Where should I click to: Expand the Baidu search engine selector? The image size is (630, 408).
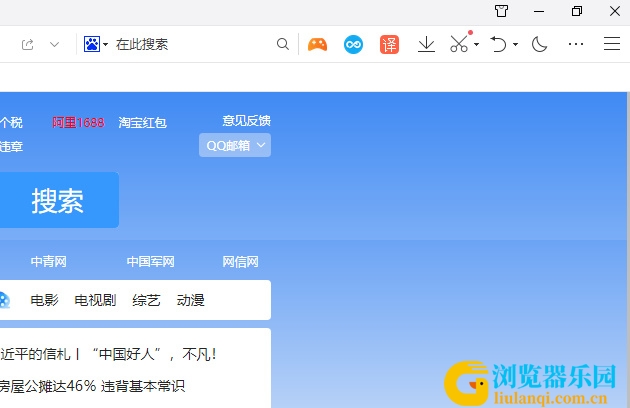(x=96, y=44)
